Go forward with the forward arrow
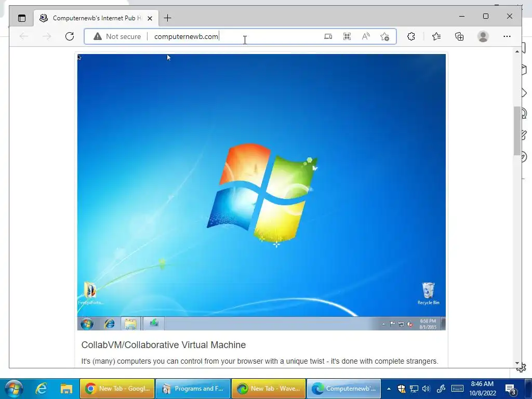Screen dimensions: 532x399 (x=47, y=36)
